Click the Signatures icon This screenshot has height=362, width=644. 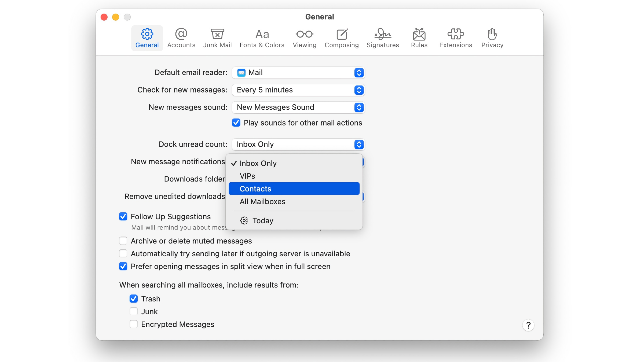383,38
